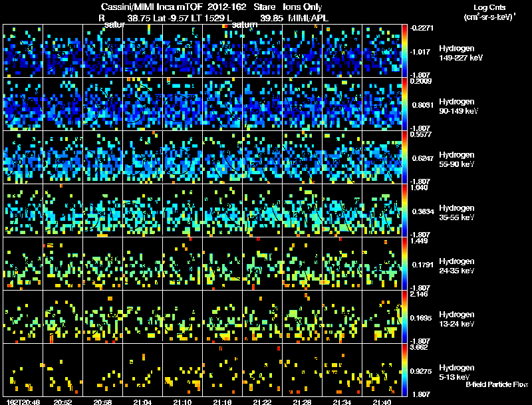Click the 'Log Cnts' legend heading
Viewport: 532px width, 405px height.
[x=489, y=7]
